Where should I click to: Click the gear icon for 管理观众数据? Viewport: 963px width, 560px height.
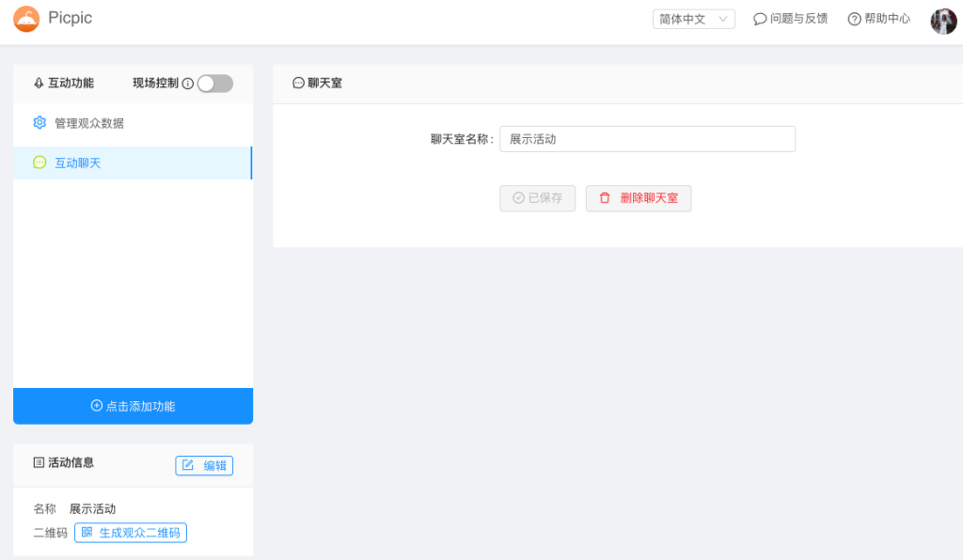point(39,123)
